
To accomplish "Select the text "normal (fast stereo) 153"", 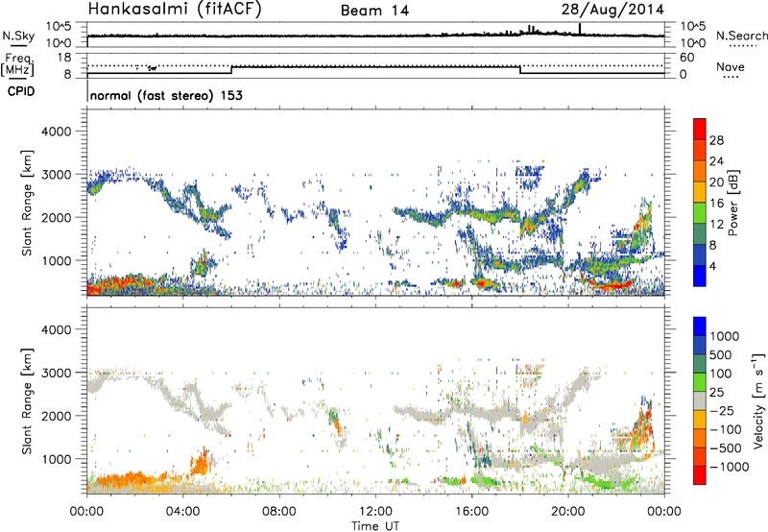I will pyautogui.click(x=166, y=96).
